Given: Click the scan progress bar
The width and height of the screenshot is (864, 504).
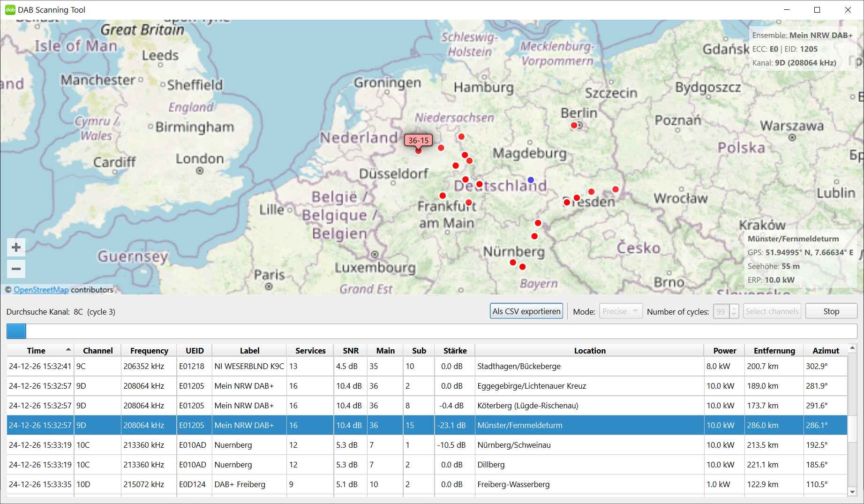Looking at the screenshot, I should pyautogui.click(x=431, y=331).
